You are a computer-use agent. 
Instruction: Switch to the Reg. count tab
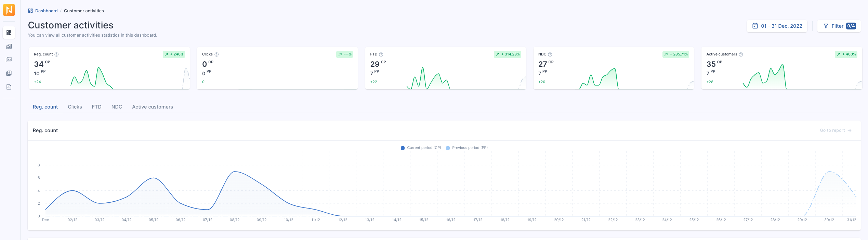click(x=45, y=107)
